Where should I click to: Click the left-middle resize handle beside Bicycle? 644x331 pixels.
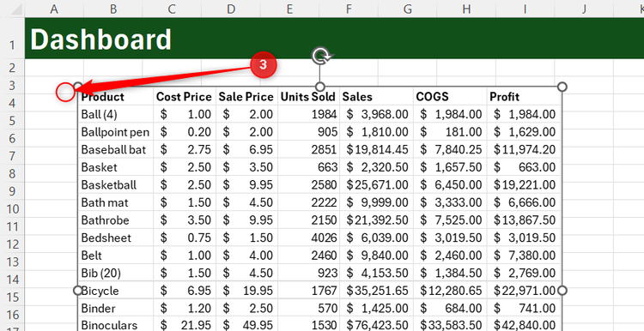77,291
